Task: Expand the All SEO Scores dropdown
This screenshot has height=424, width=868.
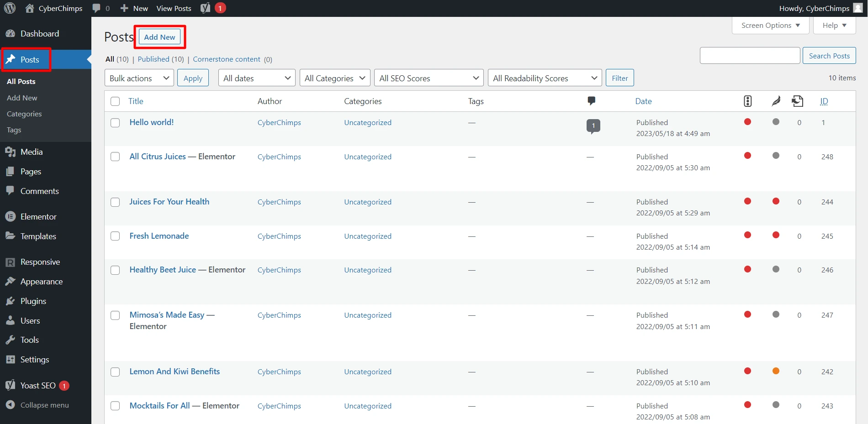Action: pyautogui.click(x=429, y=78)
